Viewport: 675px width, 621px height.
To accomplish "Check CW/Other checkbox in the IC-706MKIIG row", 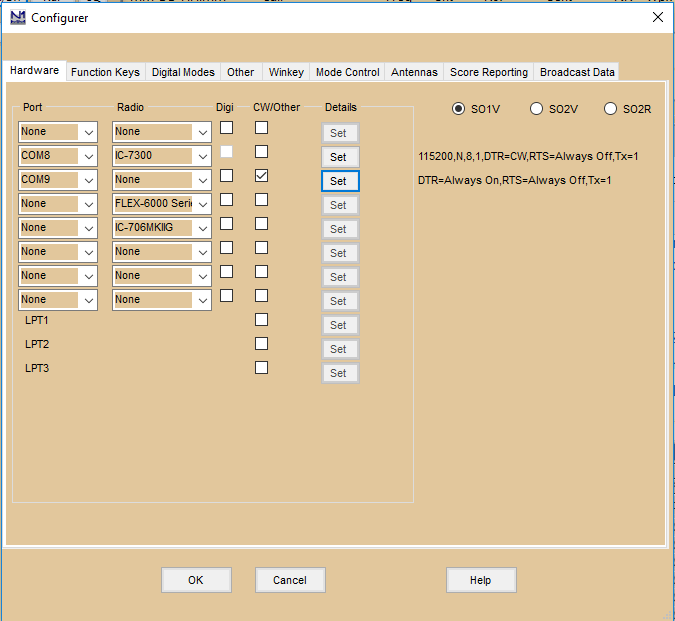I will coord(261,224).
